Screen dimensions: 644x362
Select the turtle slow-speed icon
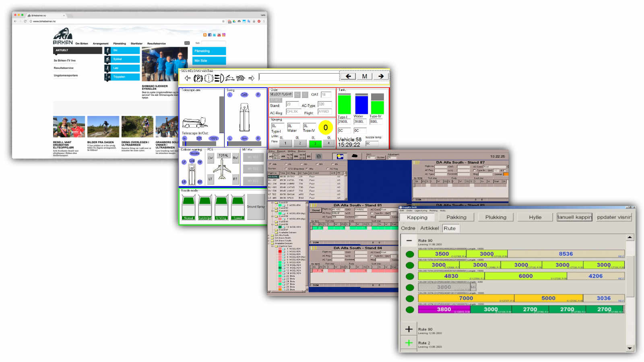(x=241, y=78)
